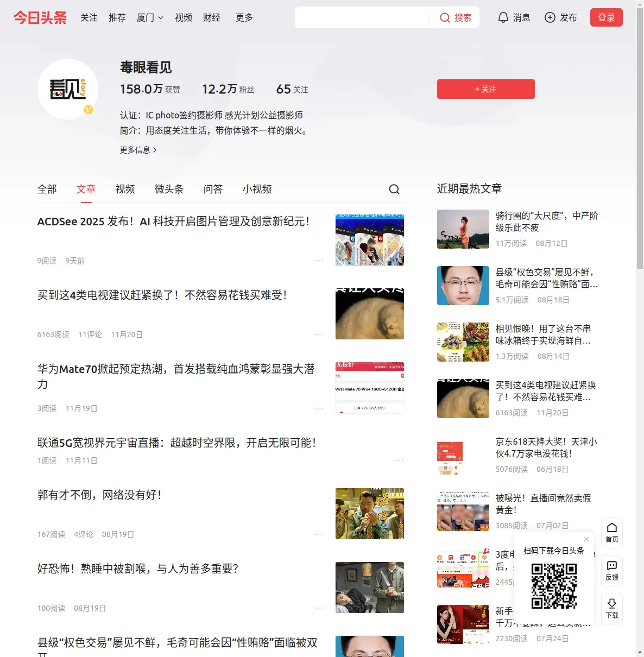The width and height of the screenshot is (644, 657).
Task: Open hot article 被曝光！直播间竟然卖假黄金
Action: (544, 504)
